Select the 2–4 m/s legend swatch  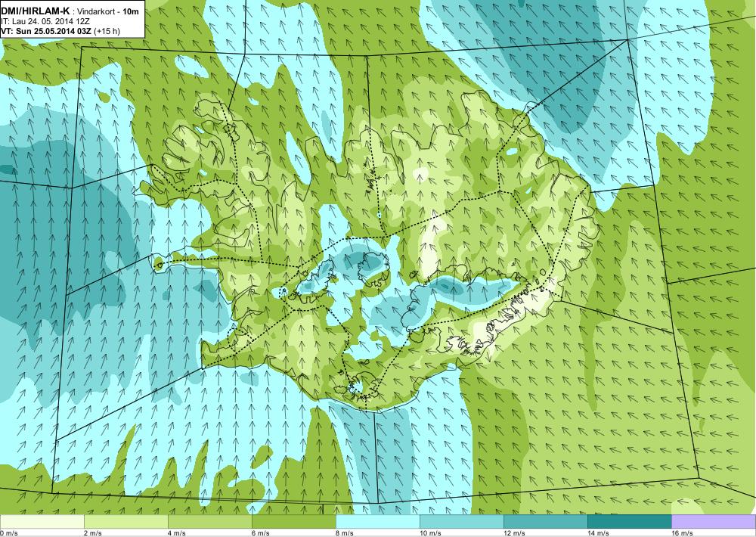coord(125,521)
